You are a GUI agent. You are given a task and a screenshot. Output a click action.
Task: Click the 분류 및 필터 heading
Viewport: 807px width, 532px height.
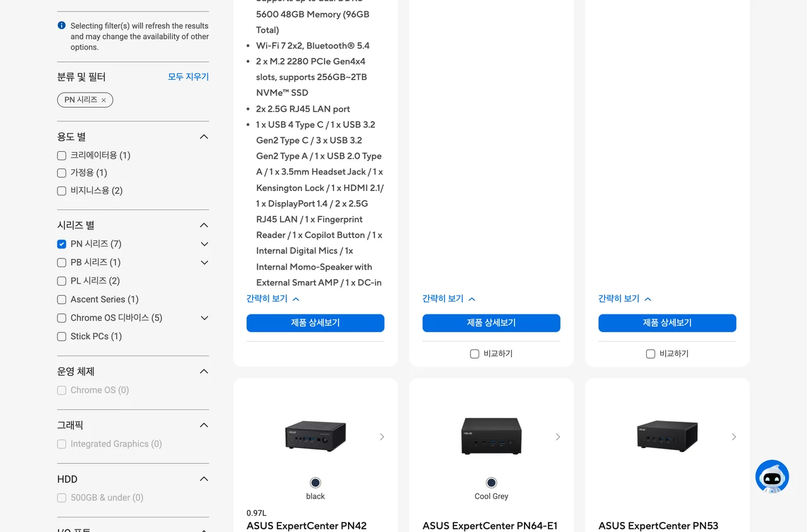pos(81,77)
